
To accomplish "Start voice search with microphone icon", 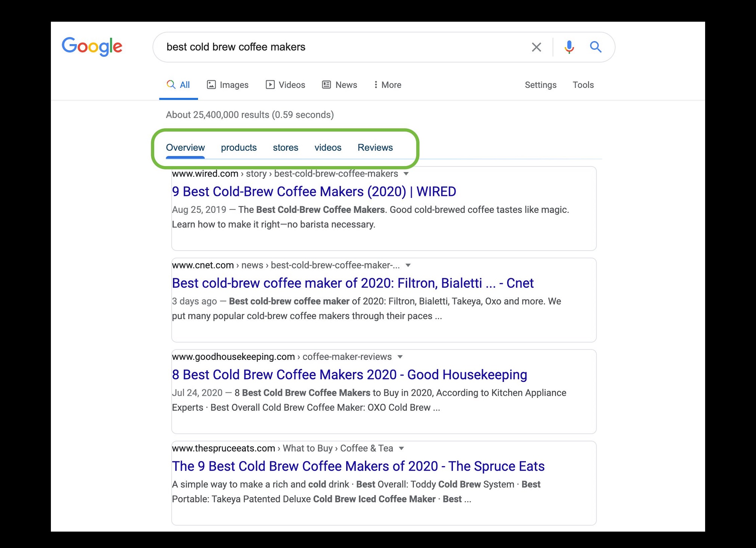I will [x=569, y=47].
